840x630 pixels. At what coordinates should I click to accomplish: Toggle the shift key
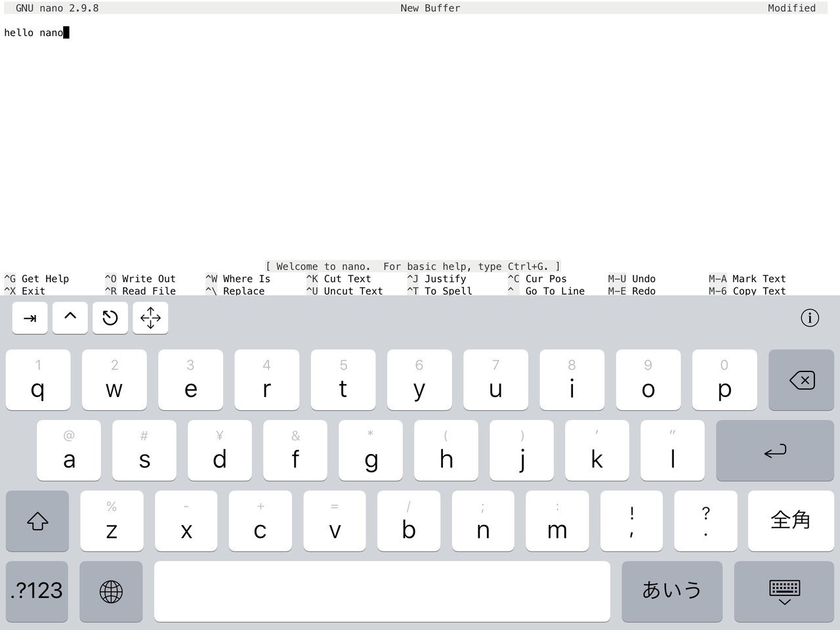click(x=37, y=521)
